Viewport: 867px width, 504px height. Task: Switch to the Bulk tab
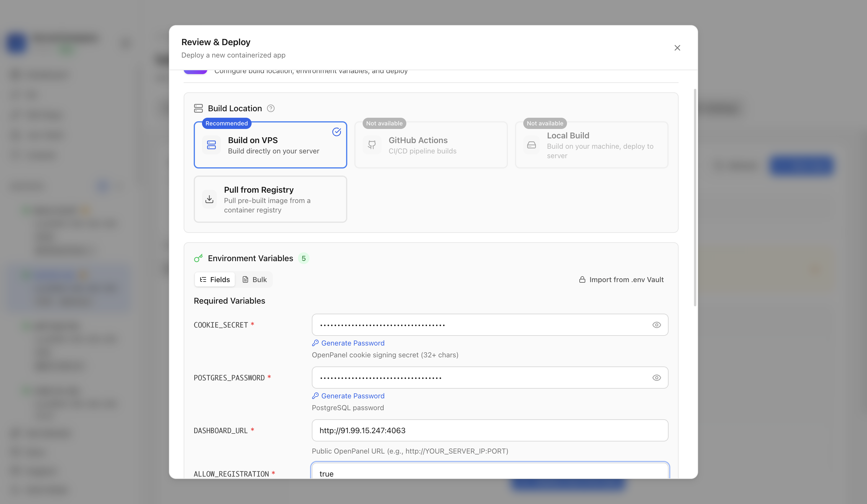click(x=254, y=279)
